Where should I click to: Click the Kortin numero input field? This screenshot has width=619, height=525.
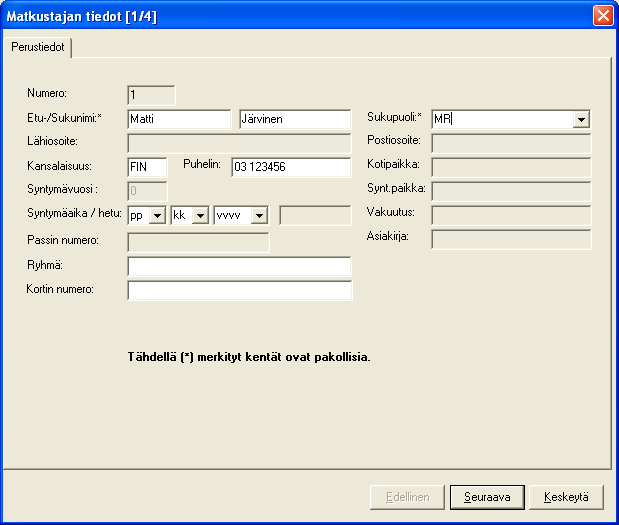[x=240, y=291]
